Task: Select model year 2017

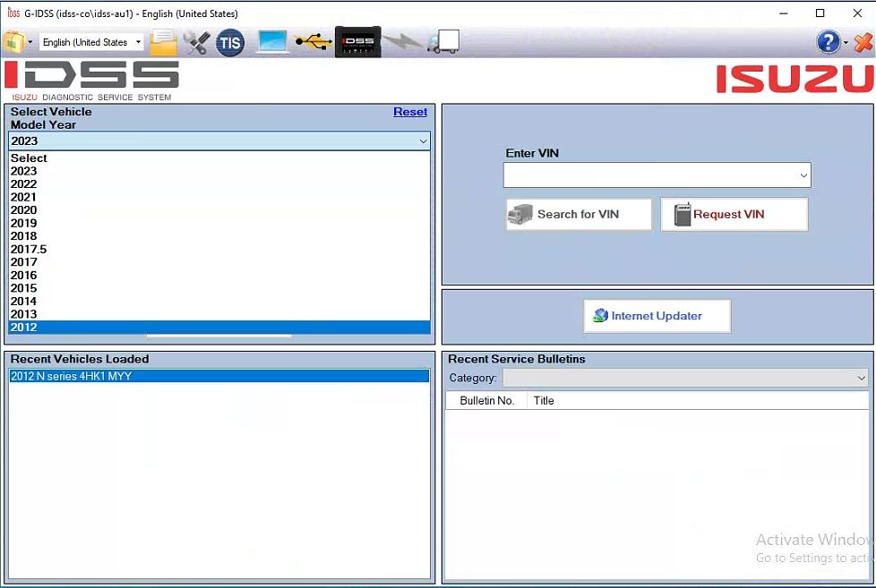Action: (x=219, y=262)
